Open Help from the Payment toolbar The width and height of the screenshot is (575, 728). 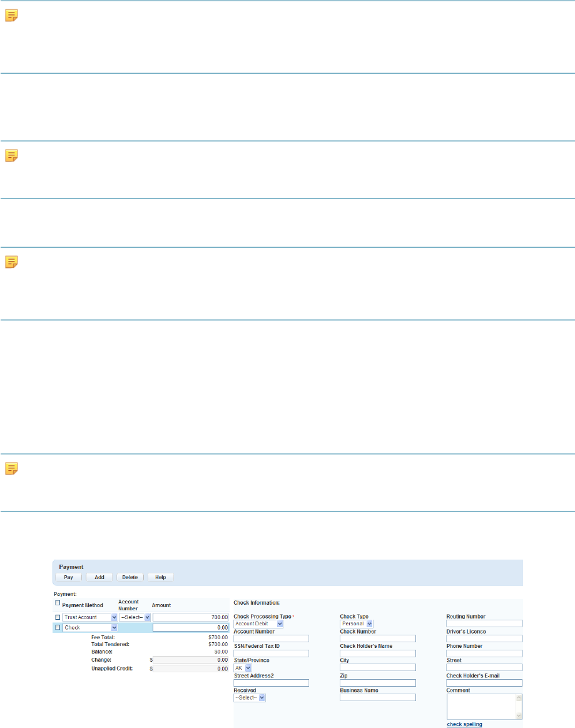(161, 577)
